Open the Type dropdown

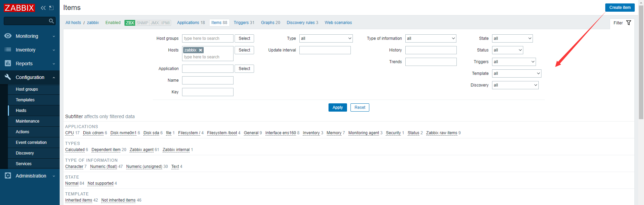(x=326, y=38)
